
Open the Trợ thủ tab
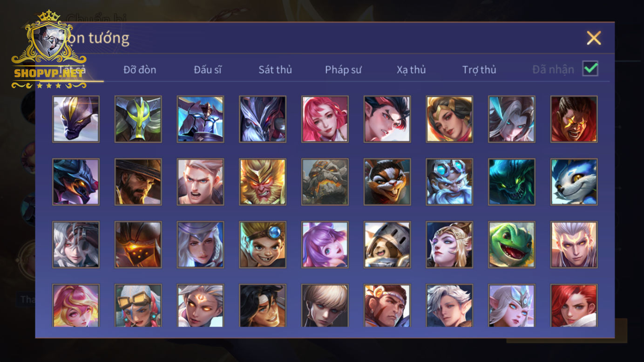click(x=479, y=70)
